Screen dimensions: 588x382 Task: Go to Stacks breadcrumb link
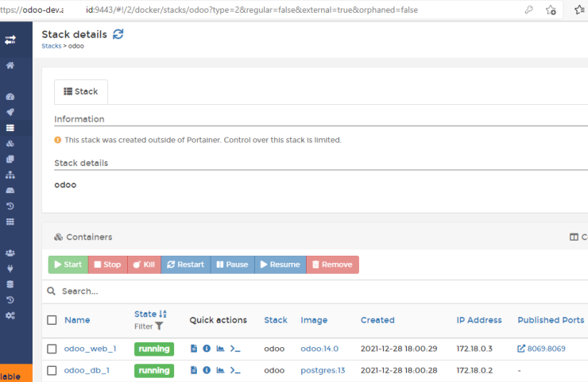pos(52,46)
